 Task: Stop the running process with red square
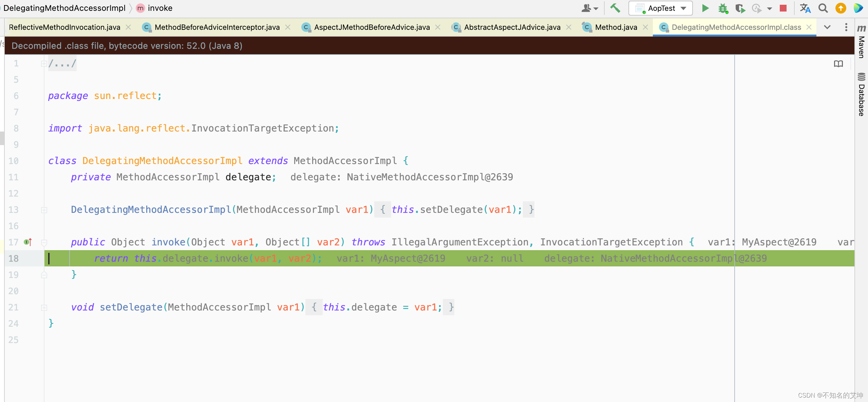[x=783, y=8]
